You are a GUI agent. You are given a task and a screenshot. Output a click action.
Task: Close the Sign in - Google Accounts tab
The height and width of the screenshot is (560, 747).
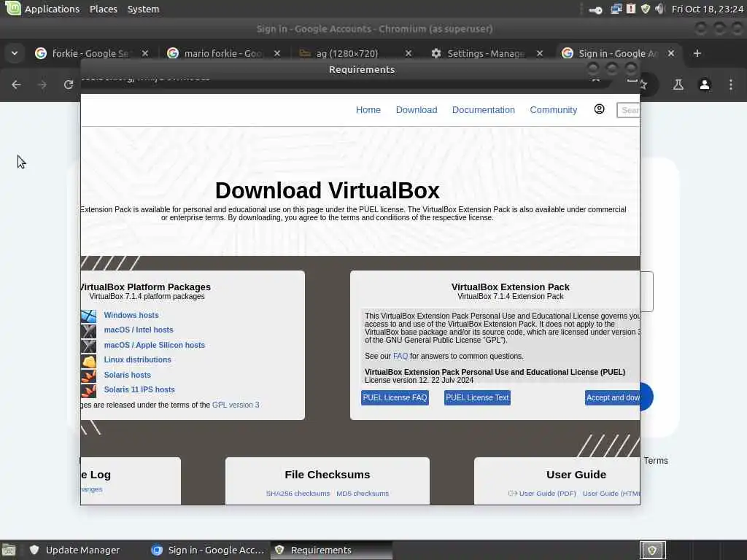pyautogui.click(x=671, y=53)
